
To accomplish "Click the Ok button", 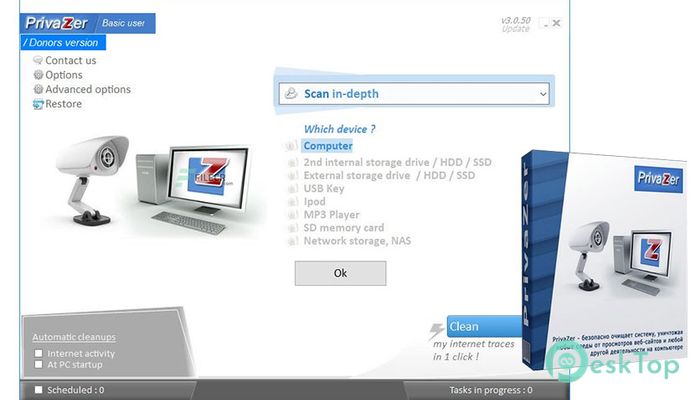I will click(x=340, y=273).
